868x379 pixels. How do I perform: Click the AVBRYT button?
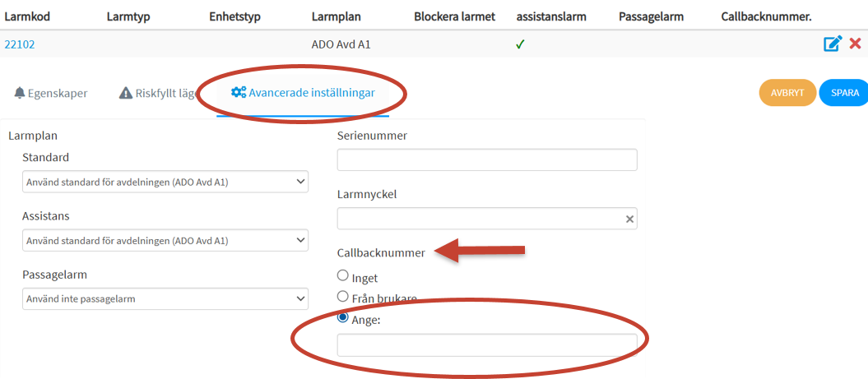(x=787, y=93)
